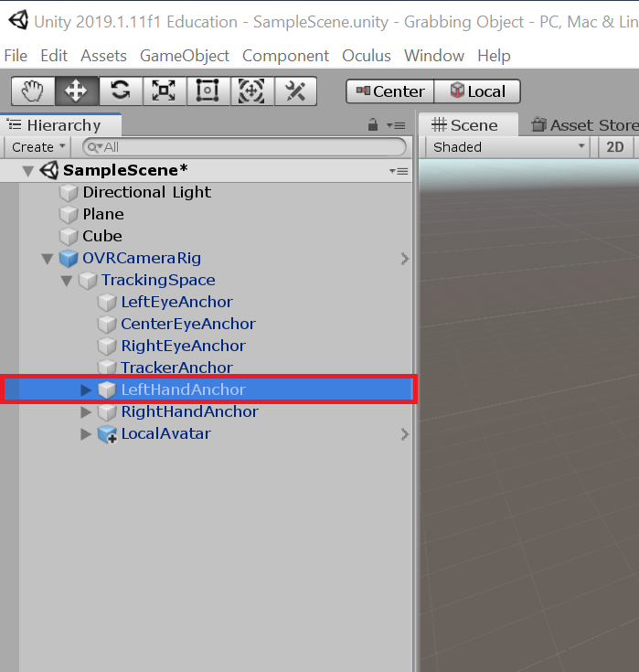
Task: Select the Move tool
Action: (76, 91)
